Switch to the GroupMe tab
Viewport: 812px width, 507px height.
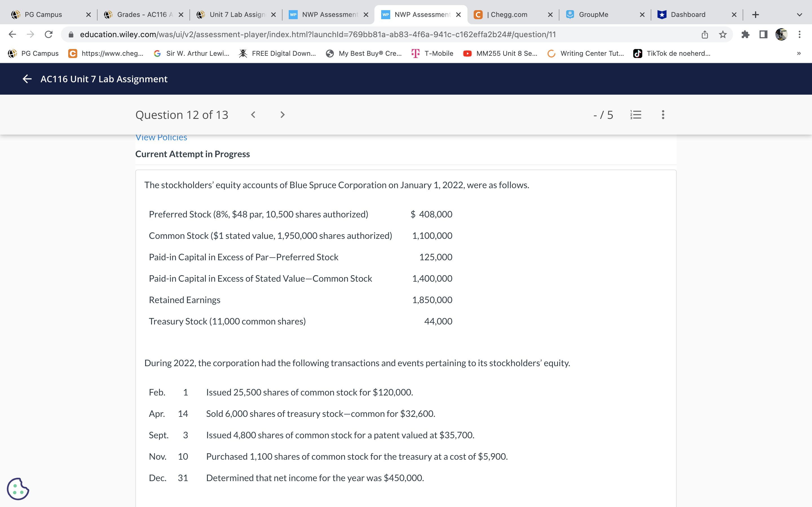593,15
